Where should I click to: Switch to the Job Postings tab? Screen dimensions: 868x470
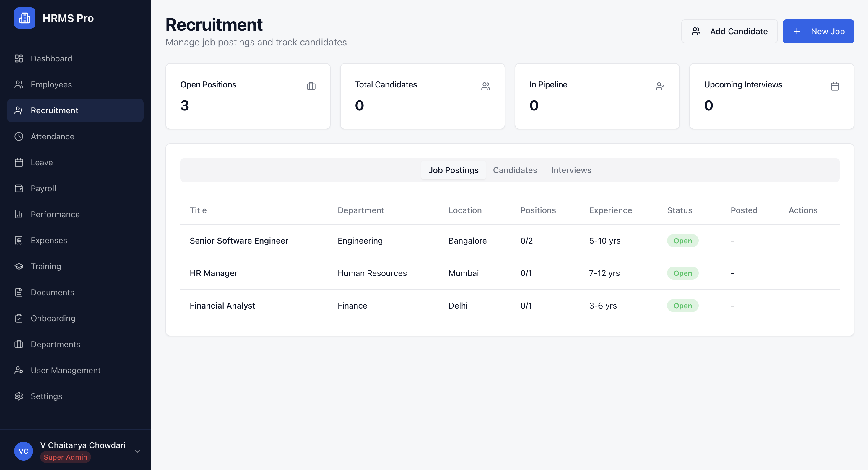click(x=453, y=170)
